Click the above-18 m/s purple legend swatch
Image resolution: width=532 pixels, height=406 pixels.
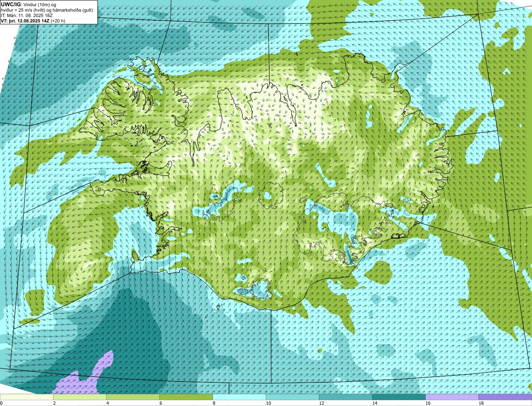[x=505, y=397]
